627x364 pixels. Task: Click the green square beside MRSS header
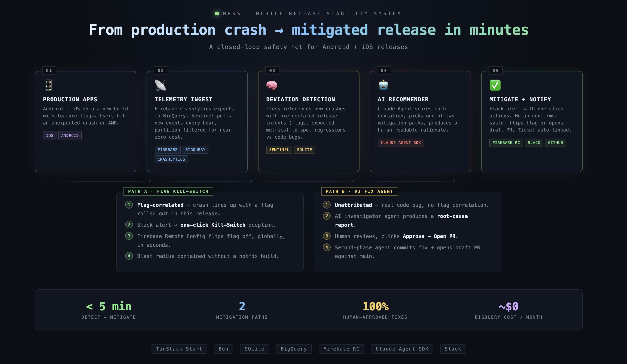click(x=217, y=13)
